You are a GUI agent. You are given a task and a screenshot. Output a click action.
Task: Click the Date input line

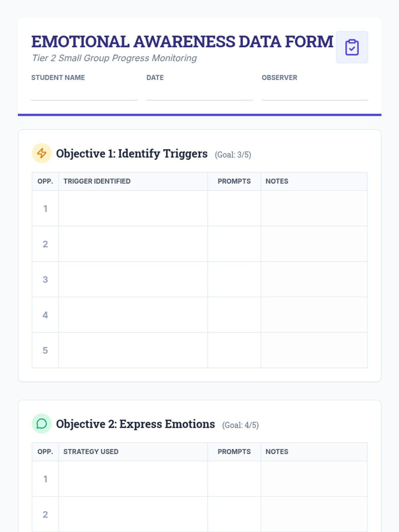pos(199,93)
